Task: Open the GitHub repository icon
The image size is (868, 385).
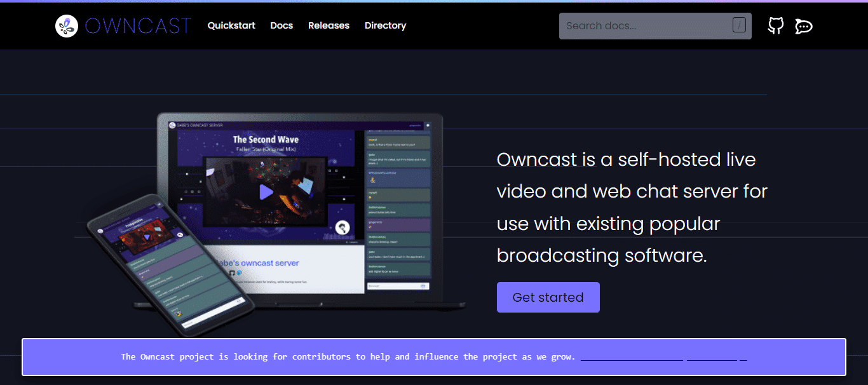Action: point(776,26)
